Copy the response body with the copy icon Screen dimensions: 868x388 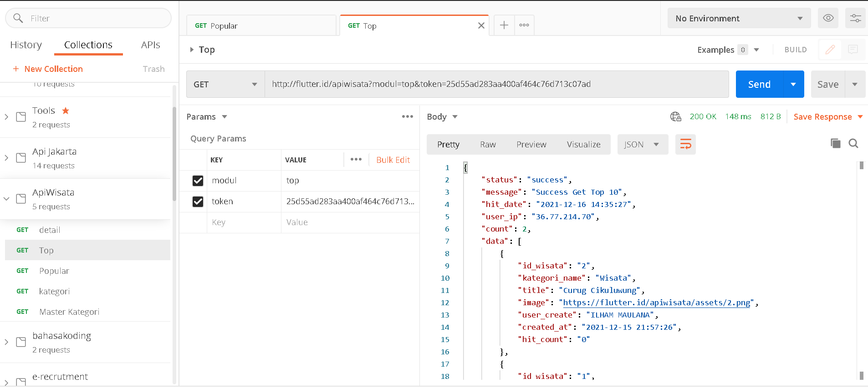click(835, 143)
